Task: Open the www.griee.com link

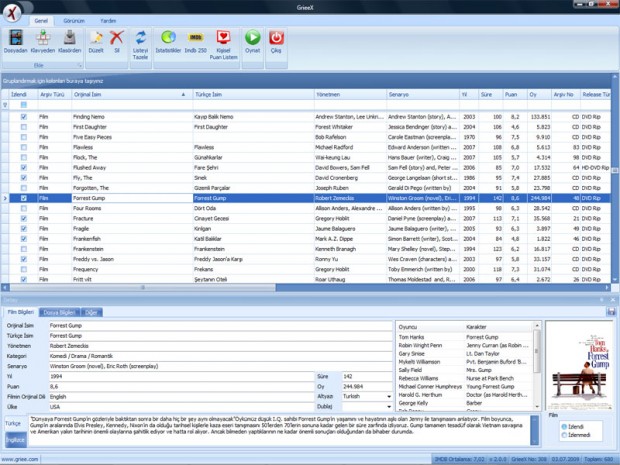Action: point(19,459)
